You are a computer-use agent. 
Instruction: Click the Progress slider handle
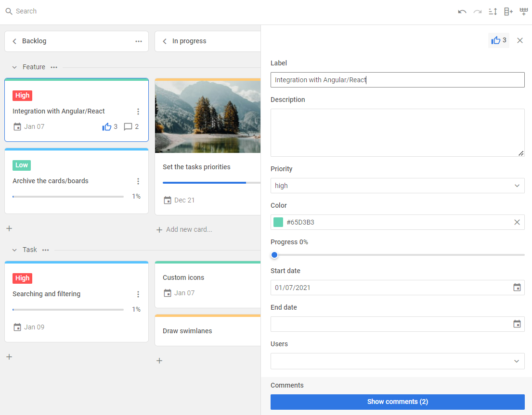[x=274, y=255]
